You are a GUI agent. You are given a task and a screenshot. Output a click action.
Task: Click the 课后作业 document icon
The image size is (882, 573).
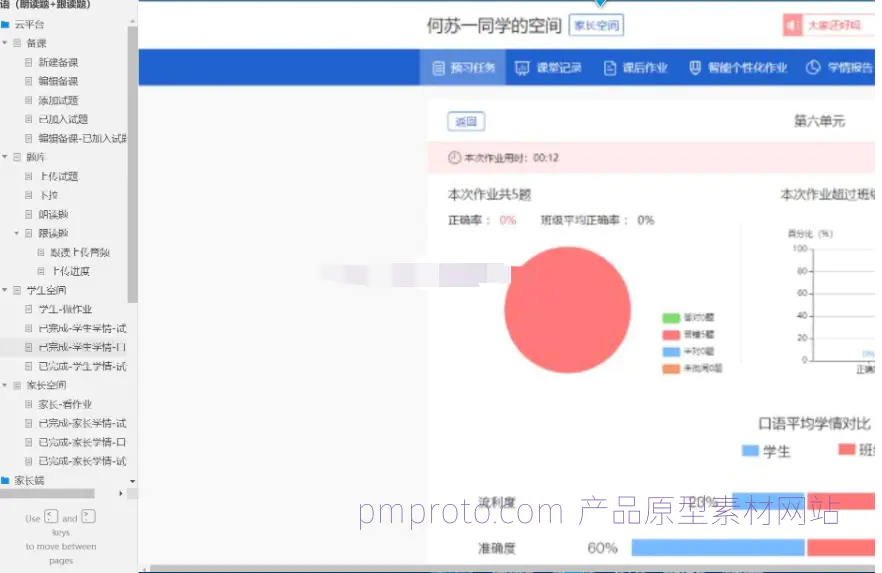pos(610,68)
